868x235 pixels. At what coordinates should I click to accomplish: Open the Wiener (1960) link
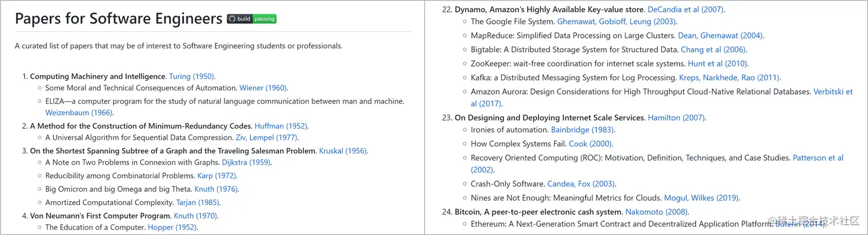click(x=263, y=88)
